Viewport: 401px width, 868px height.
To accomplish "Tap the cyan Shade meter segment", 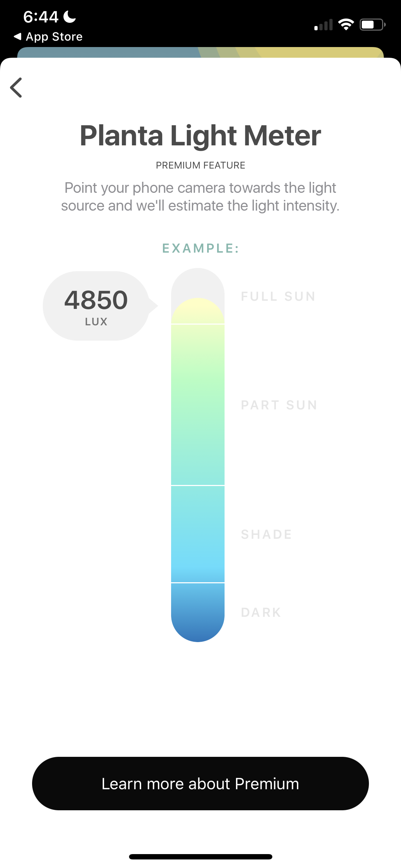I will pyautogui.click(x=198, y=534).
